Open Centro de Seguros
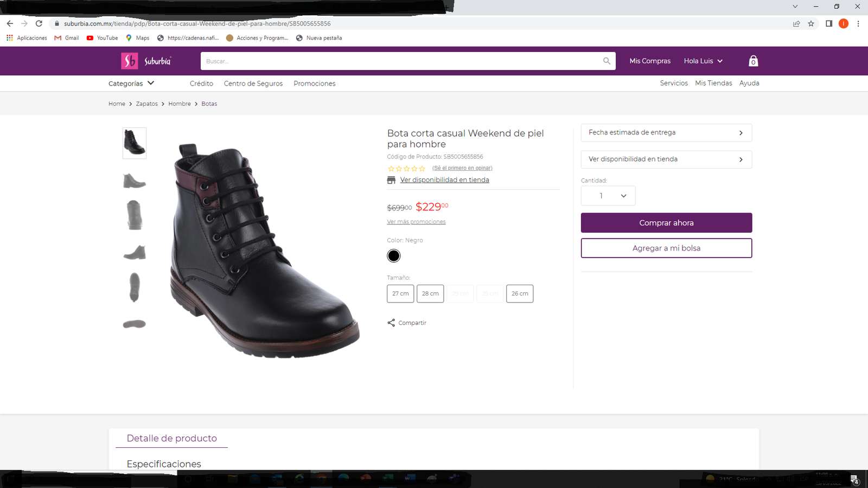Image resolution: width=868 pixels, height=488 pixels. tap(253, 84)
